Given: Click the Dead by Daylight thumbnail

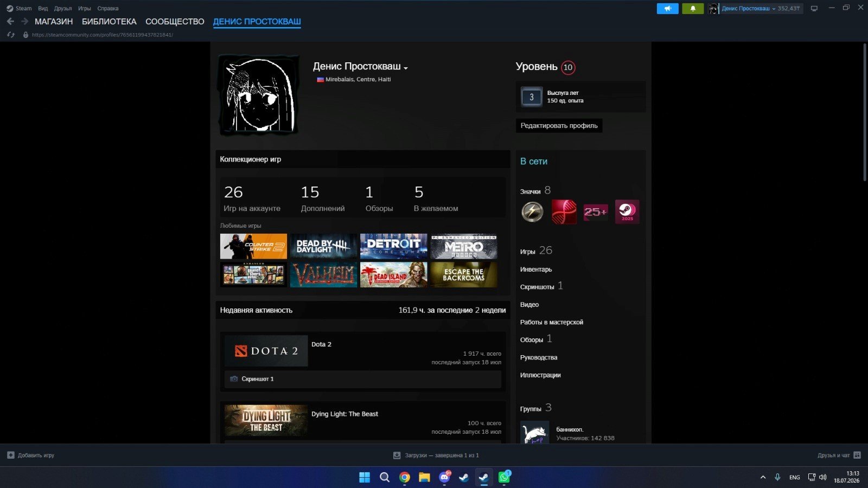Looking at the screenshot, I should [323, 246].
